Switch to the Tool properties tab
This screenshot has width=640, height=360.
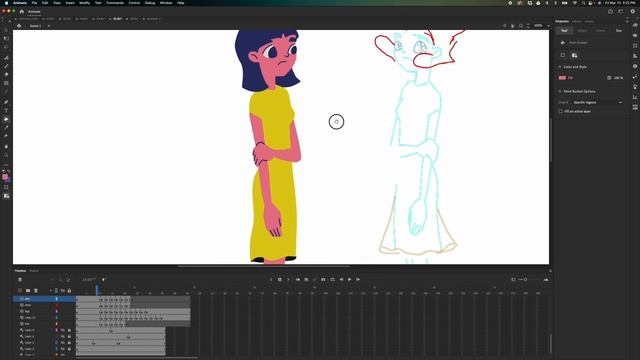[564, 31]
